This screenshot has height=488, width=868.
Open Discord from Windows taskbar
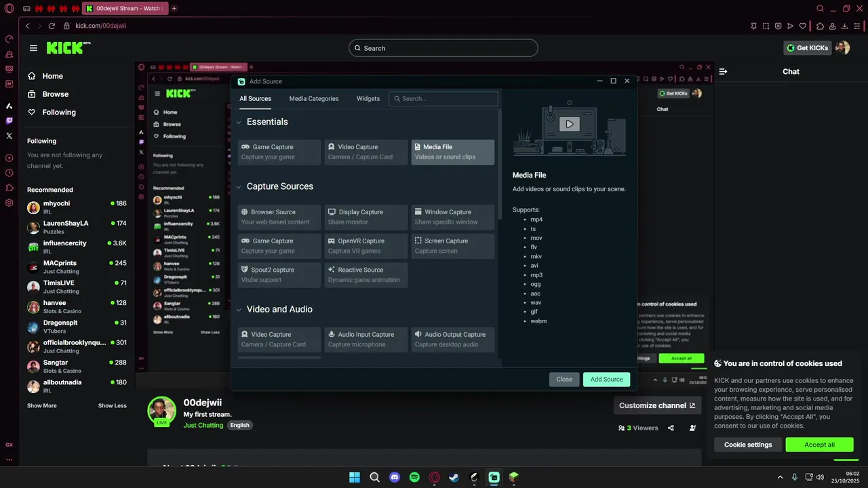395,477
